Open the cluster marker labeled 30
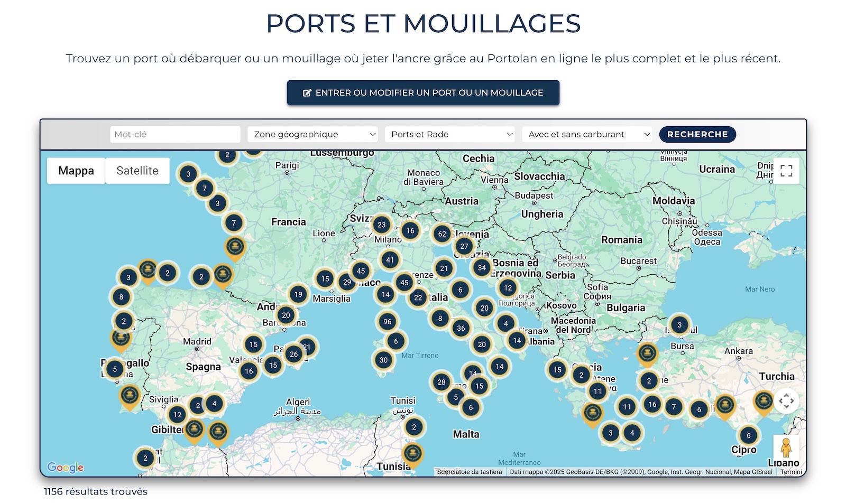Image resolution: width=846 pixels, height=504 pixels. (383, 360)
